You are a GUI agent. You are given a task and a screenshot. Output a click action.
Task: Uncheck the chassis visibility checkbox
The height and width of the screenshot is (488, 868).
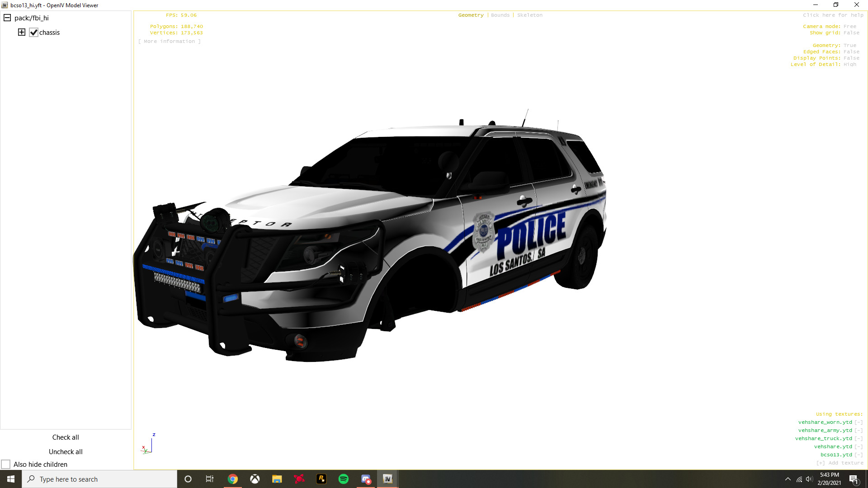tap(34, 33)
